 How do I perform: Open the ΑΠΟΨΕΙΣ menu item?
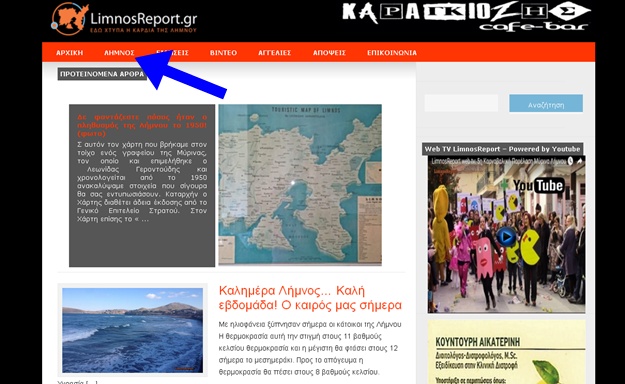tap(329, 53)
